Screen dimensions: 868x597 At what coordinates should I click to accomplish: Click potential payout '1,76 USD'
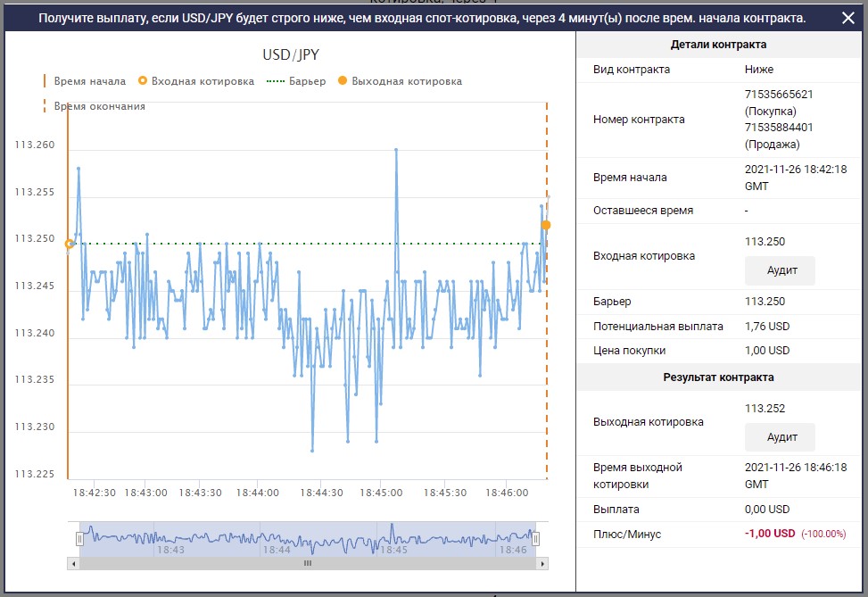(766, 327)
